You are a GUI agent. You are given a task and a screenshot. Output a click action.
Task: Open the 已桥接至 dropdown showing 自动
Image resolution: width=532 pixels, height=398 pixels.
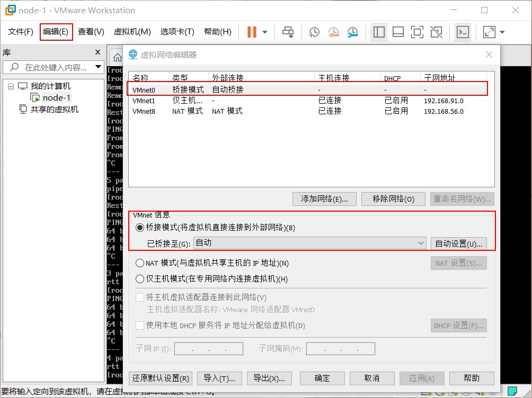pos(309,243)
